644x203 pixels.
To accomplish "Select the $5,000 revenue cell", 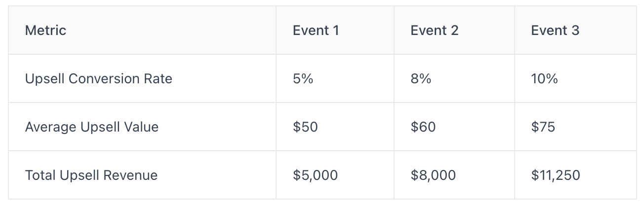I will point(316,175).
